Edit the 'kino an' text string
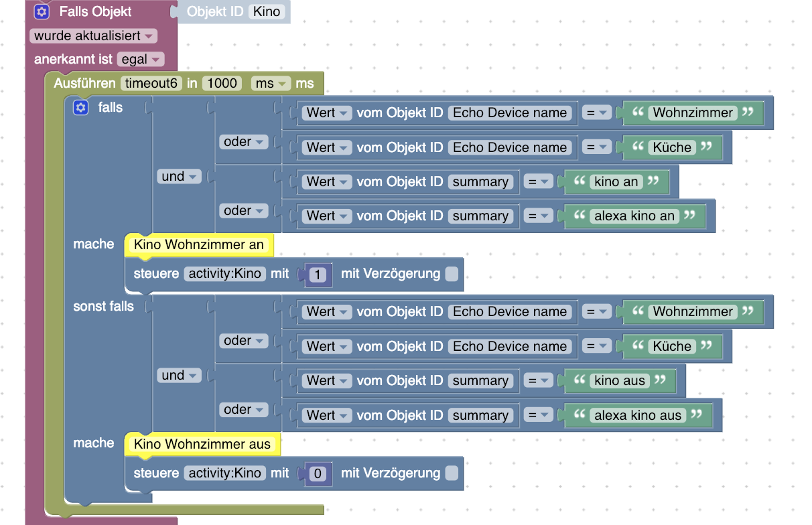812x525 pixels. [x=616, y=181]
